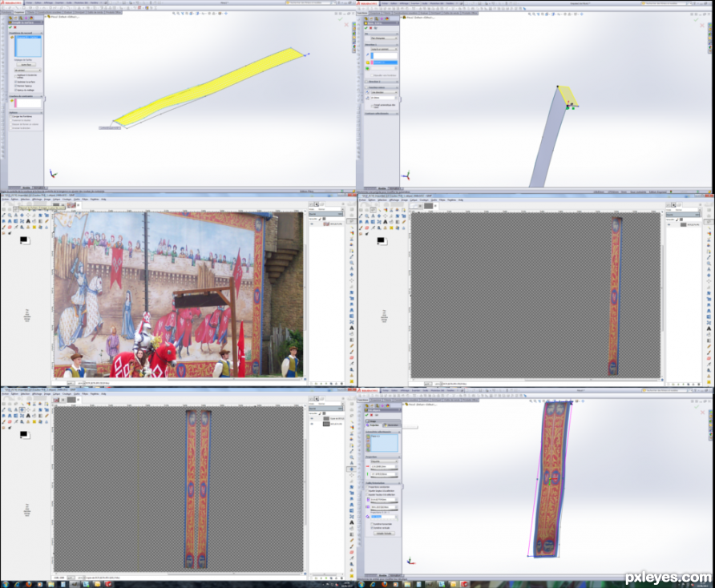
Task: Accept the extrusion with the green checkmark
Action: point(366,28)
